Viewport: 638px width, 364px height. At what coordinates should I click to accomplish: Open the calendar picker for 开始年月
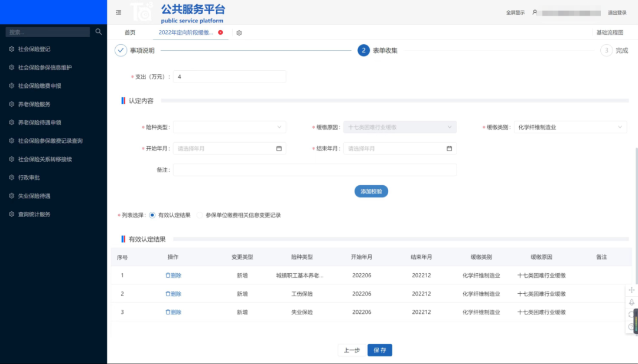pyautogui.click(x=278, y=148)
